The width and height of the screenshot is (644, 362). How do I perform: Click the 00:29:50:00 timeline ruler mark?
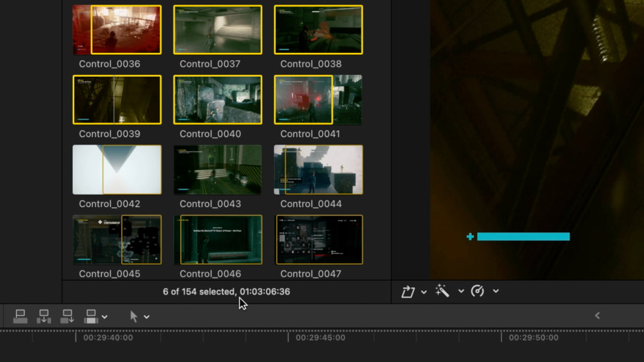pyautogui.click(x=533, y=338)
